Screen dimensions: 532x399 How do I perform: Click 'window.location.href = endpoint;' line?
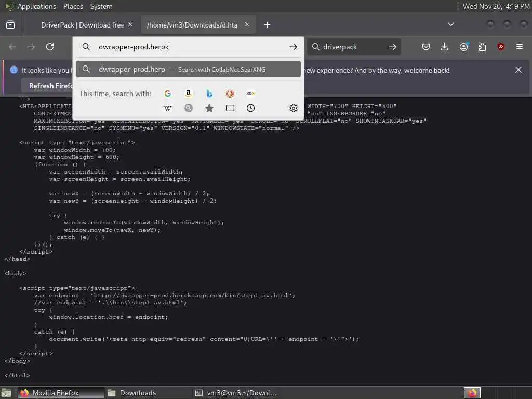(x=109, y=317)
